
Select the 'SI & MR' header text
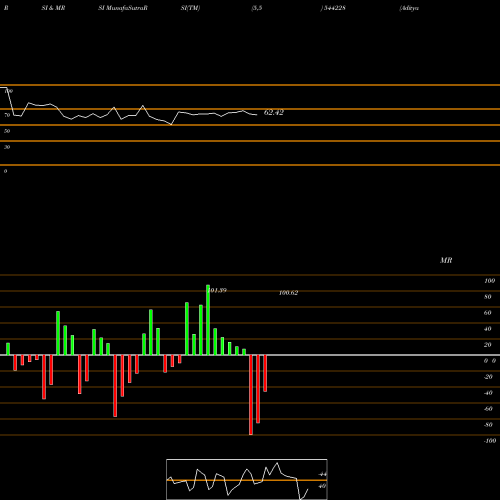(53, 8)
